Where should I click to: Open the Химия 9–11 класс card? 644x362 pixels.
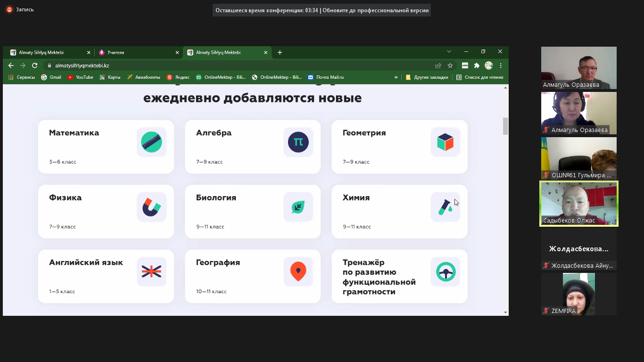coord(399,211)
